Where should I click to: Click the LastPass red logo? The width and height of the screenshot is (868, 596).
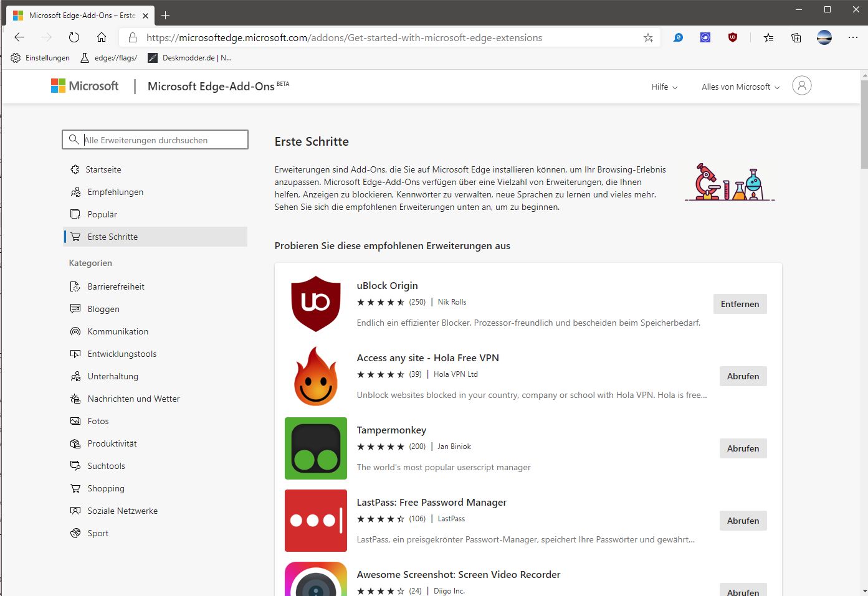[316, 521]
